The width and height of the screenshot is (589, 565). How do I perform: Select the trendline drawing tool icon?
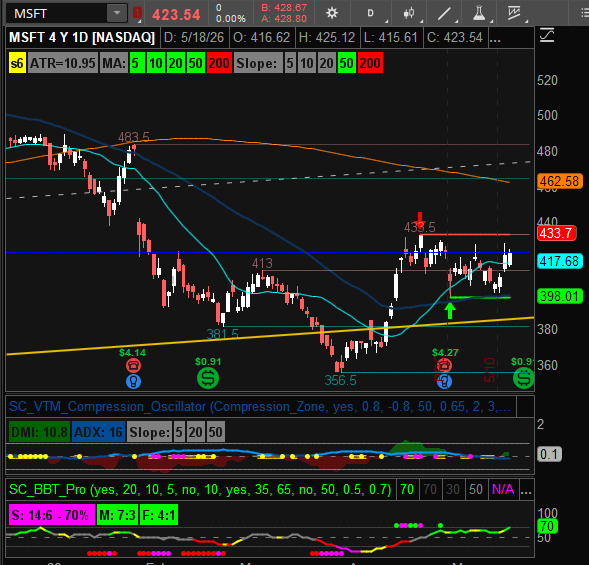(444, 14)
